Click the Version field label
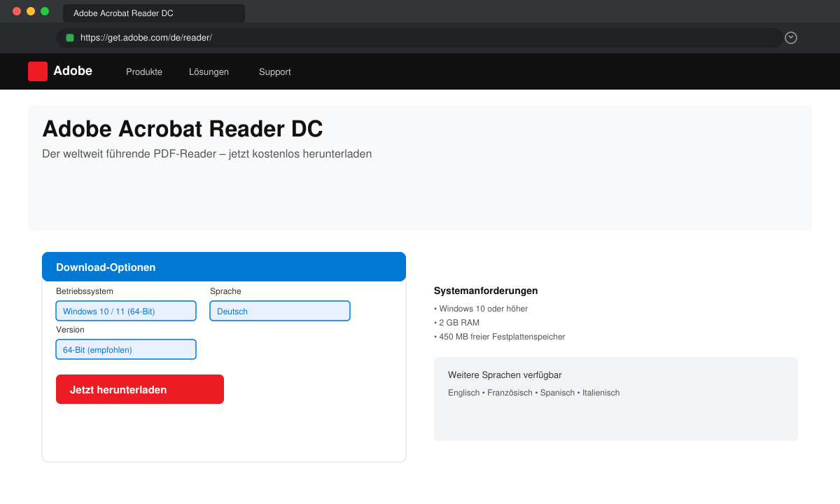The height and width of the screenshot is (504, 840). [70, 330]
